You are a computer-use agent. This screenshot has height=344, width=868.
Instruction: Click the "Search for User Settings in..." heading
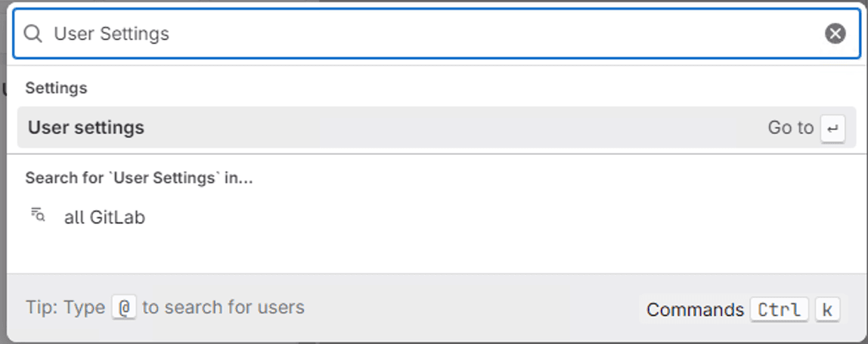coord(138,178)
